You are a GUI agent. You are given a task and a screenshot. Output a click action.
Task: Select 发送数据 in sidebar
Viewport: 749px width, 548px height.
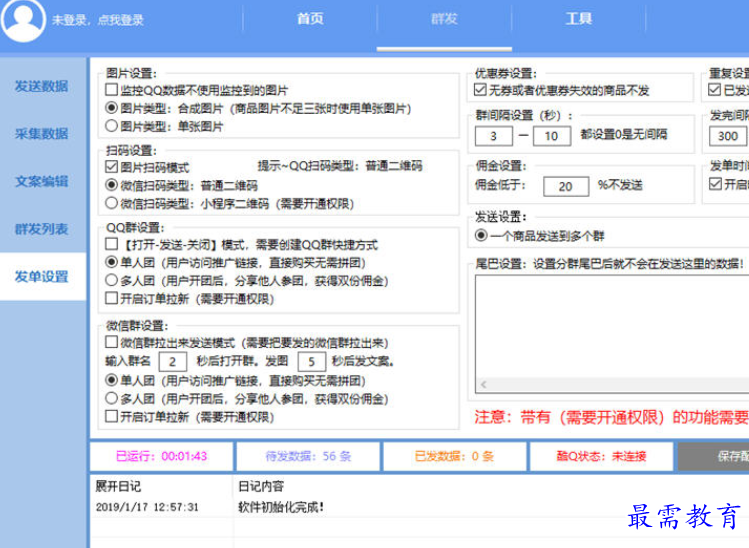click(42, 86)
